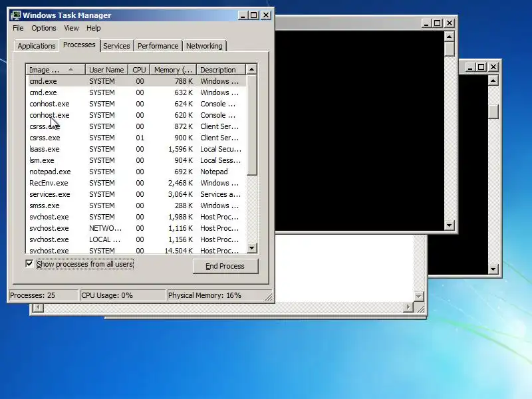Click Processes: 25 status bar entry
This screenshot has height=399, width=532.
click(43, 295)
